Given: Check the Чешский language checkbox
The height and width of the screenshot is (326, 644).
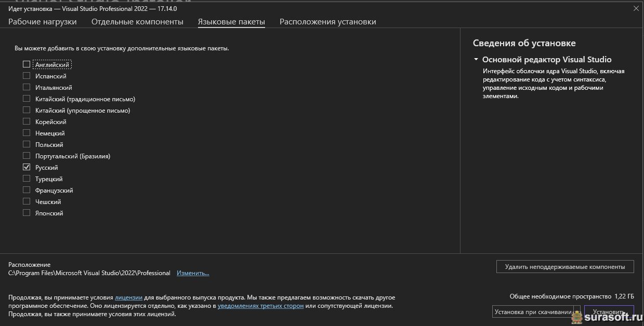Looking at the screenshot, I should (x=27, y=201).
